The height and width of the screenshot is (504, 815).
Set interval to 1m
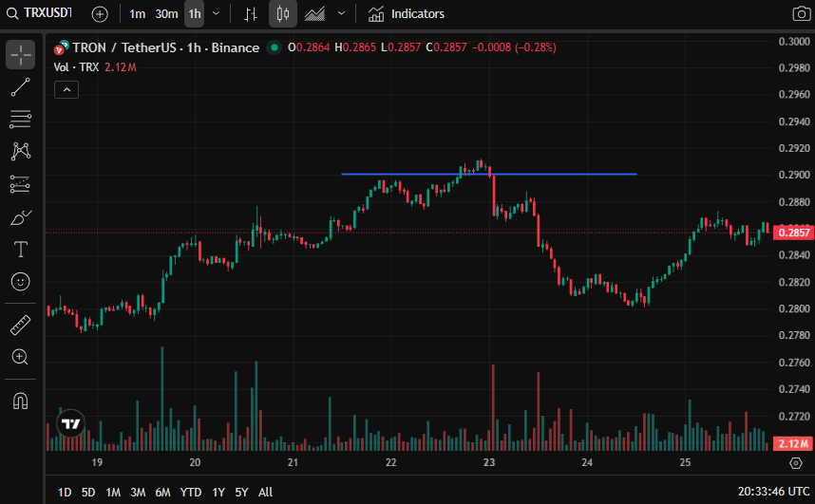137,14
